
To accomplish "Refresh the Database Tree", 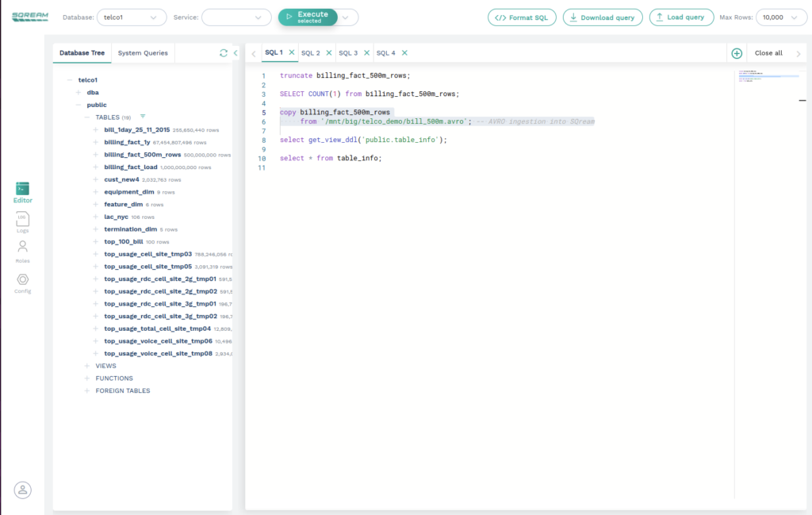I will click(223, 52).
